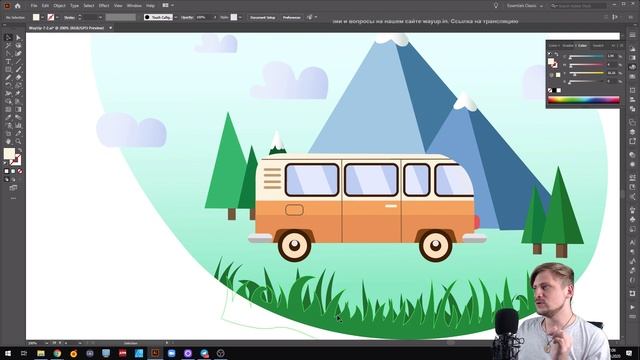Open Windows Start menu
Viewport: 640px width, 360px height.
tap(8, 353)
